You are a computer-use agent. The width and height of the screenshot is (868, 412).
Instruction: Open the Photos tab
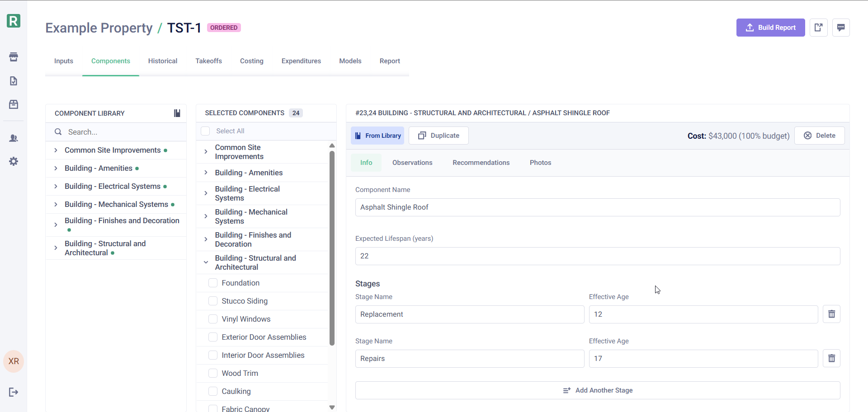[x=540, y=163]
